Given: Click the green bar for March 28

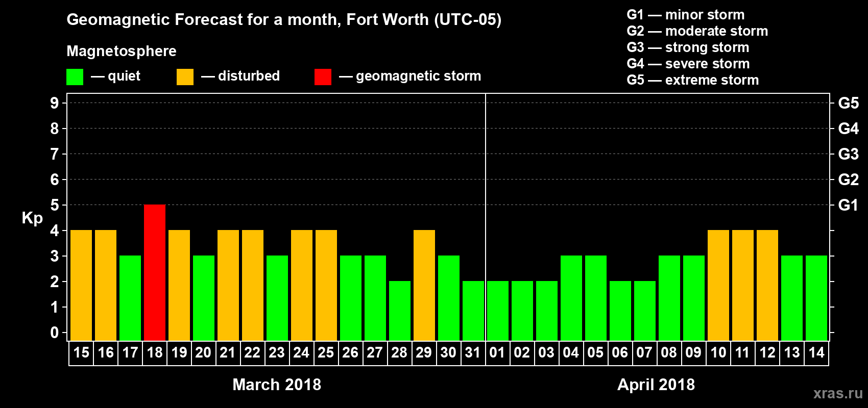Looking at the screenshot, I should click(400, 311).
